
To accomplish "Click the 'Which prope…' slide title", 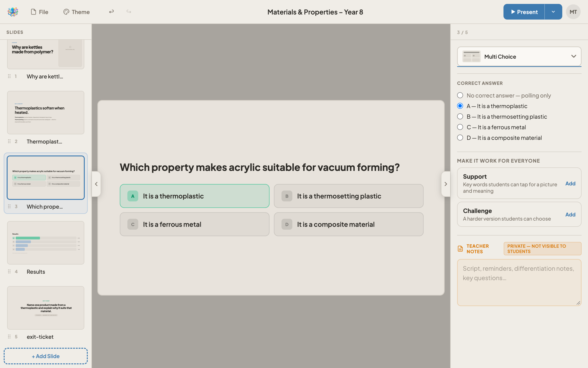I will (45, 207).
